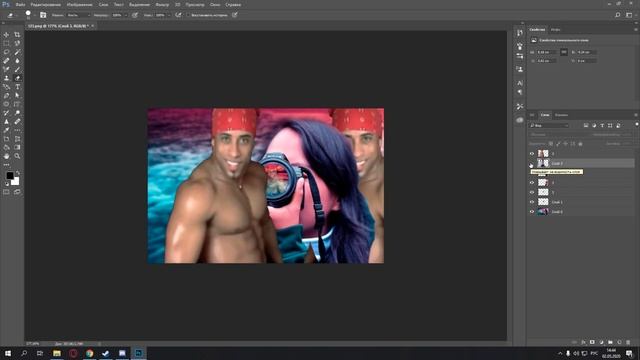
Task: Toggle lock all padlock icon
Action: pos(580,144)
